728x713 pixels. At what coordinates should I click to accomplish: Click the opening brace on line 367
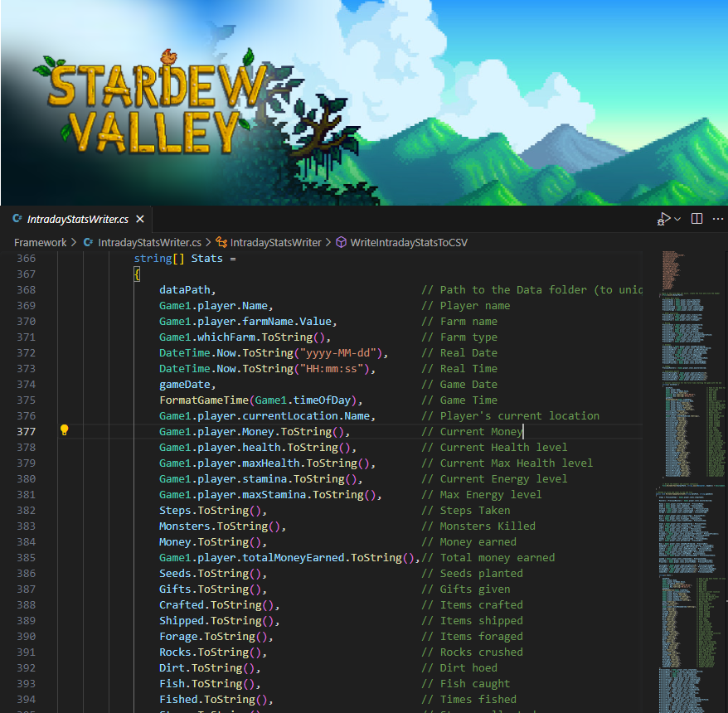click(x=137, y=274)
